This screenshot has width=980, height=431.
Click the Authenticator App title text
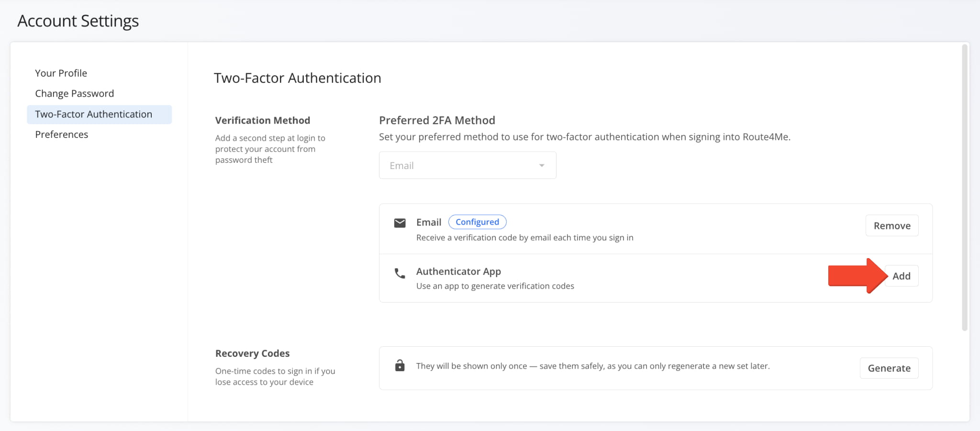(x=458, y=272)
